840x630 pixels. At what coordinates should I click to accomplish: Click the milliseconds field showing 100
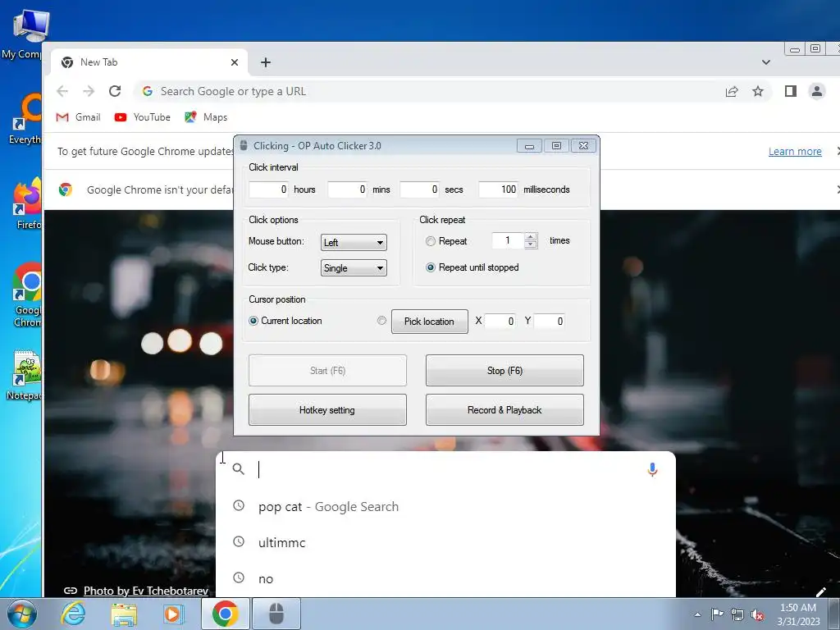pyautogui.click(x=498, y=189)
